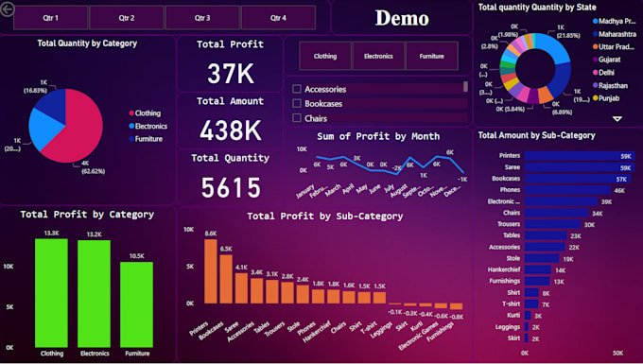Click 'Total Amount by Sub-Category' title
The height and width of the screenshot is (364, 643).
[536, 135]
